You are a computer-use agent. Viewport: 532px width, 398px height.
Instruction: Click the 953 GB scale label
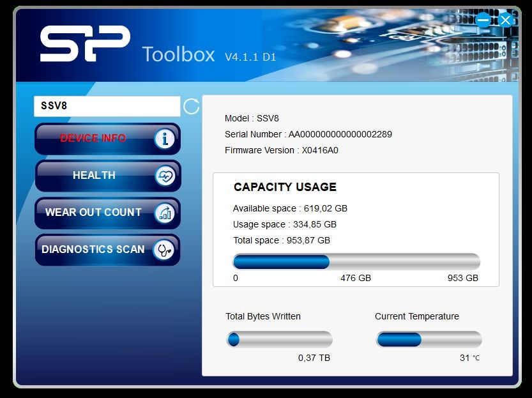pos(463,278)
